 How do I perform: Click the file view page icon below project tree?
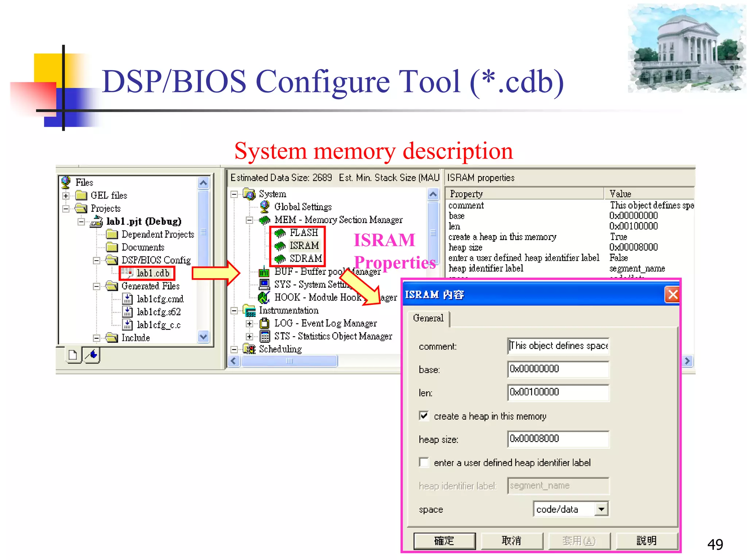pyautogui.click(x=73, y=355)
